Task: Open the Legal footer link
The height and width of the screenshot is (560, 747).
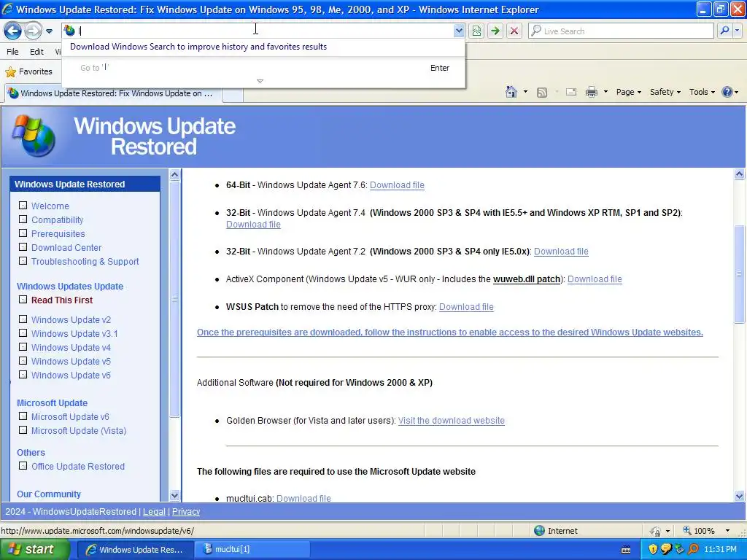Action: click(154, 511)
